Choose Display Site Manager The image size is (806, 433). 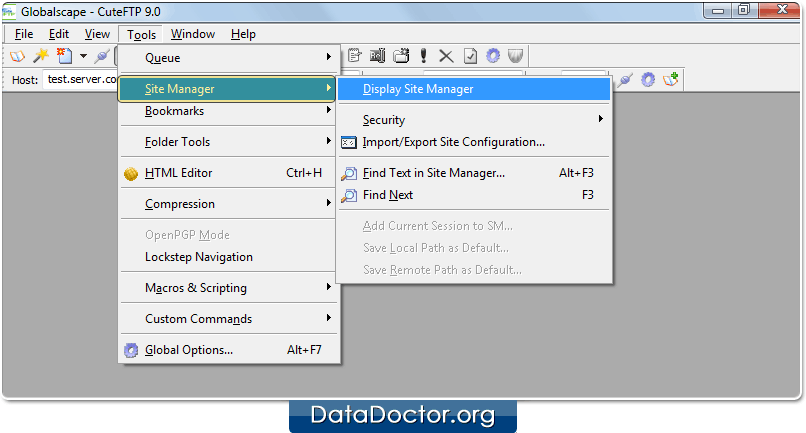(x=474, y=89)
